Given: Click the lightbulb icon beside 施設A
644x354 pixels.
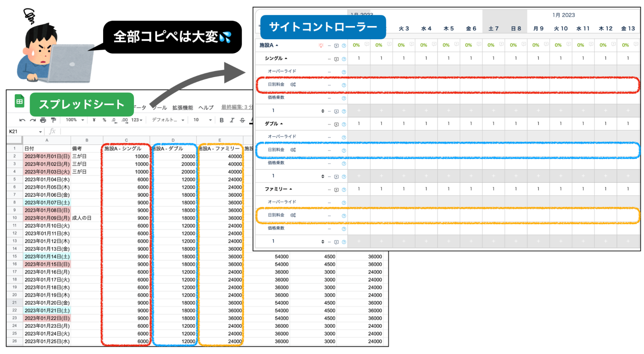Looking at the screenshot, I should coord(321,45).
